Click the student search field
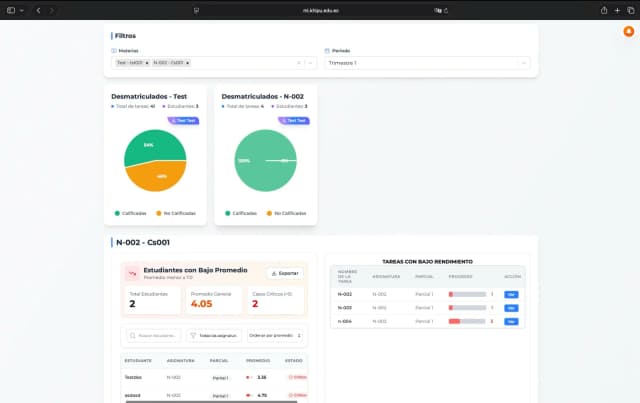Screen dimensions: 640x403 tap(153, 336)
